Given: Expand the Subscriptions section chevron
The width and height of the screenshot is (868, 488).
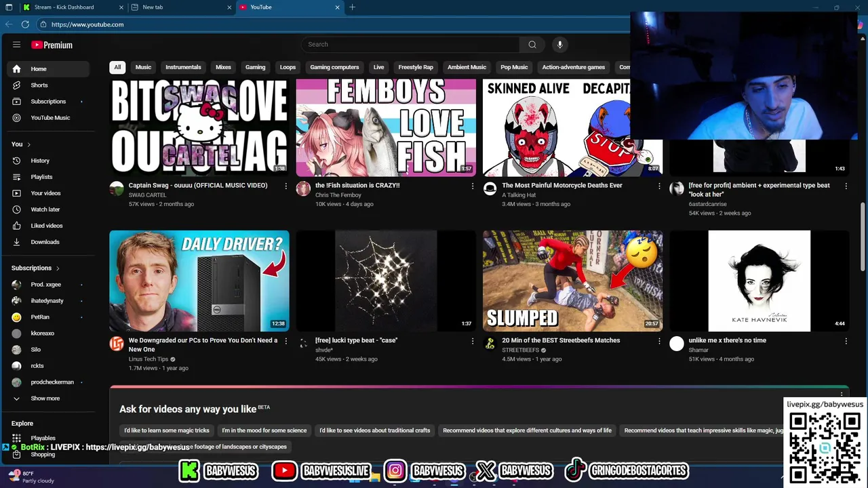Looking at the screenshot, I should pyautogui.click(x=58, y=268).
